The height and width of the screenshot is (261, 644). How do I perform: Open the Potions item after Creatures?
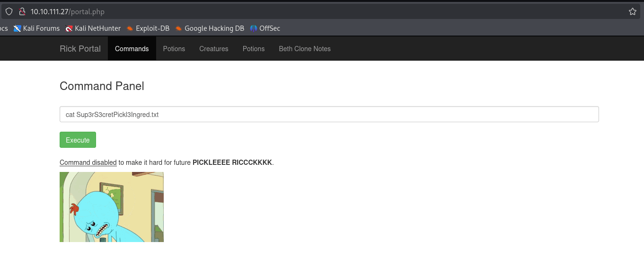coord(254,49)
